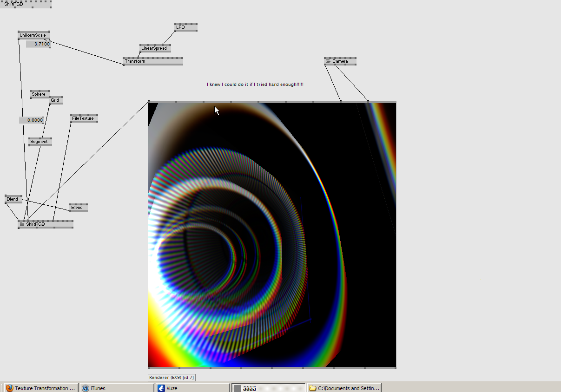Click the FileTexture node
The height and width of the screenshot is (392, 561).
pyautogui.click(x=84, y=118)
